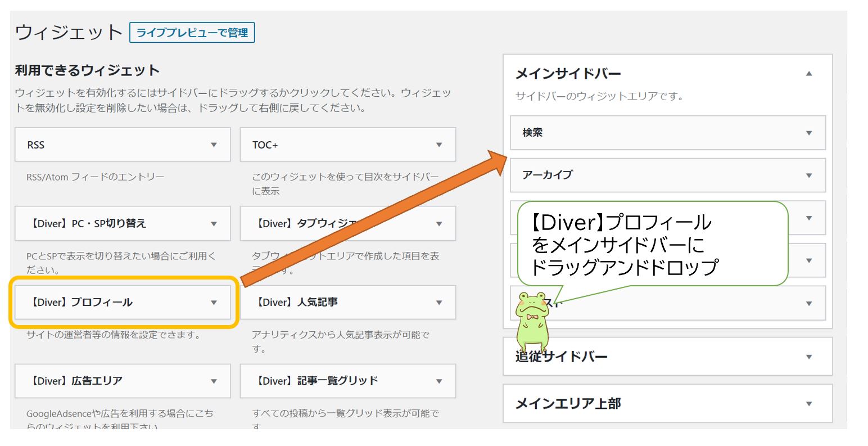Screen dimensions: 868x446
Task: Click the ライブプレビューで管理 button
Action: click(192, 33)
